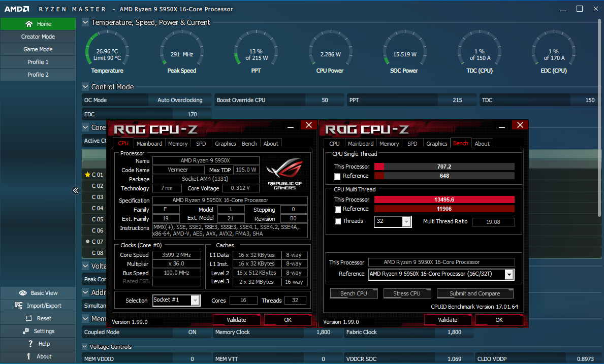This screenshot has width=604, height=364.
Task: Open the Reference processor dropdown
Action: point(509,274)
